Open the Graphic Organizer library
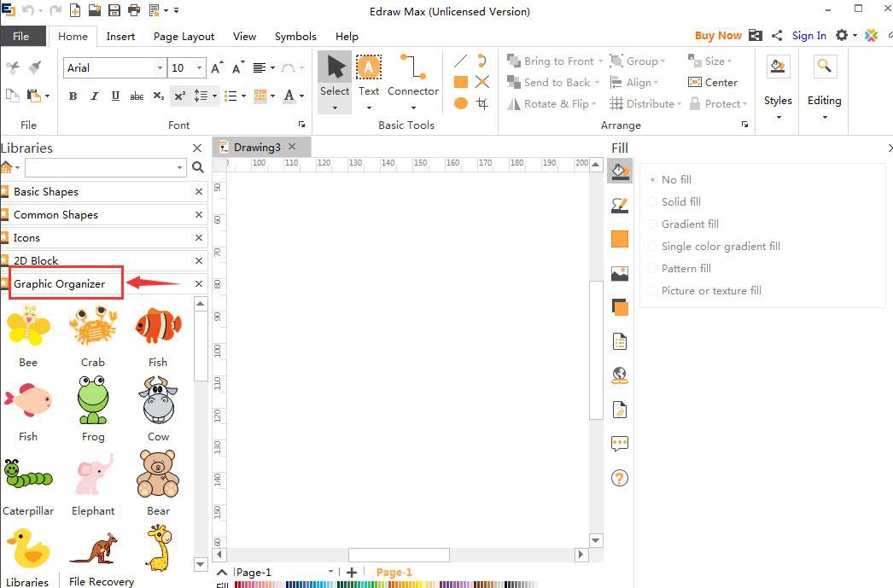Screen dimensions: 893x588 [102, 283]
